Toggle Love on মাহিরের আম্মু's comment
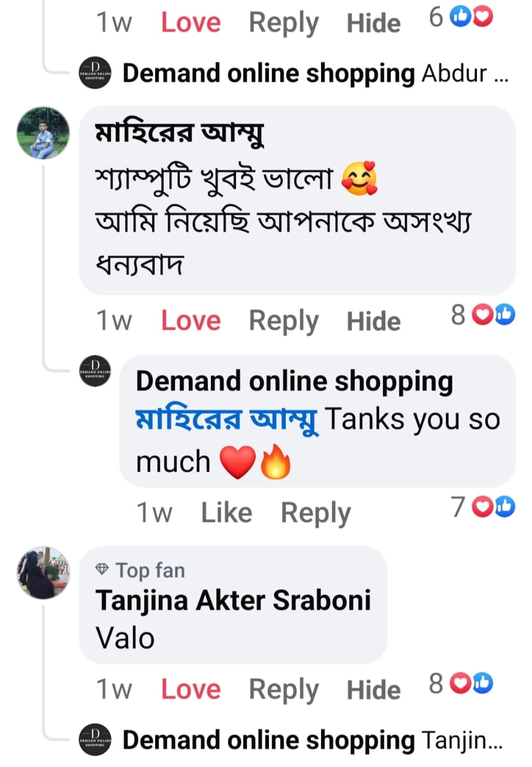 point(191,321)
